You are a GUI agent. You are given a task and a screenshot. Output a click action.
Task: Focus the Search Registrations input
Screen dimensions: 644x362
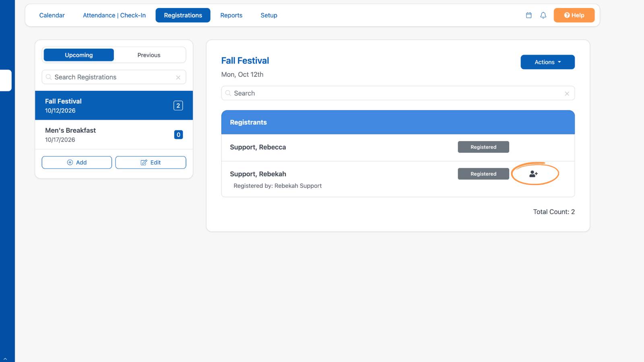pos(114,77)
